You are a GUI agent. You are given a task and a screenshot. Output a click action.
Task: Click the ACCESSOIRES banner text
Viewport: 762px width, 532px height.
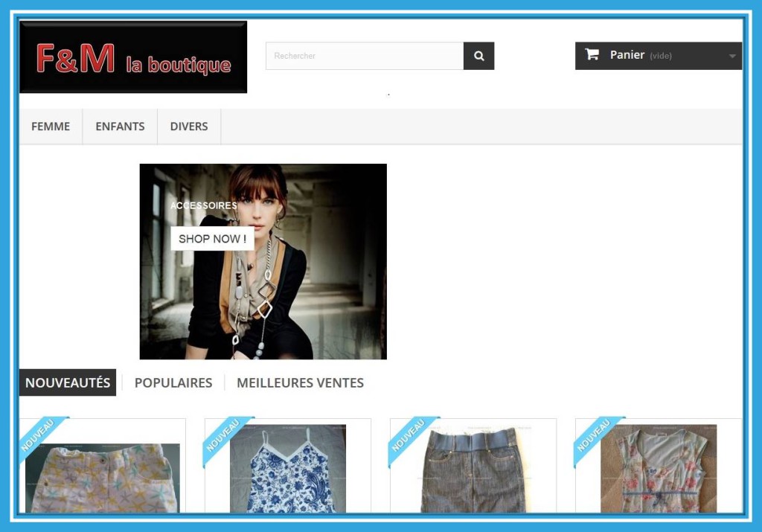204,205
